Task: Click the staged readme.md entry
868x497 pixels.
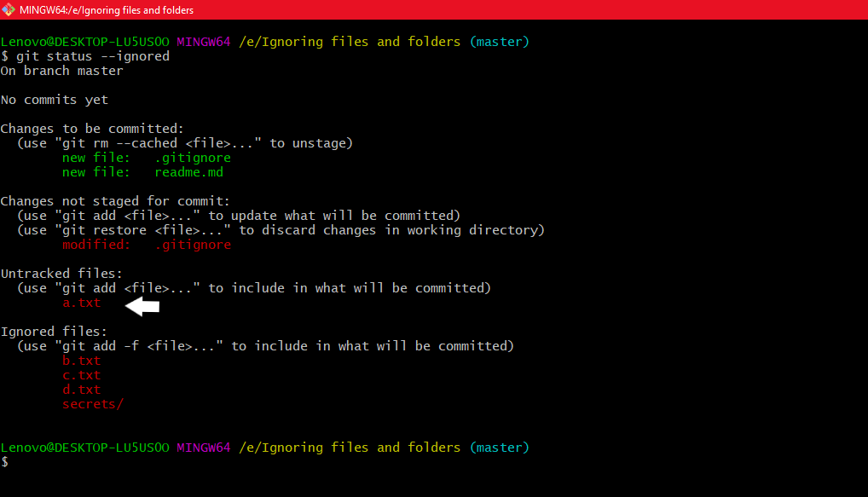Action: pos(146,172)
